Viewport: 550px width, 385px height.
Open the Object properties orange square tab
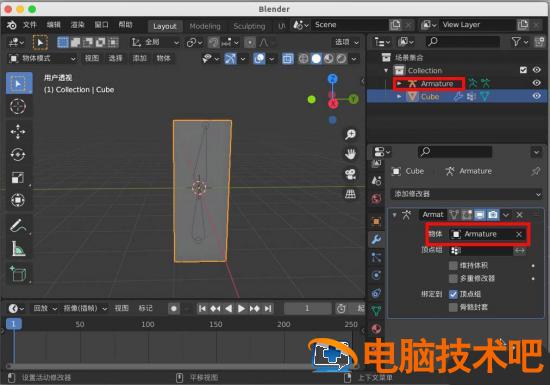[x=376, y=221]
